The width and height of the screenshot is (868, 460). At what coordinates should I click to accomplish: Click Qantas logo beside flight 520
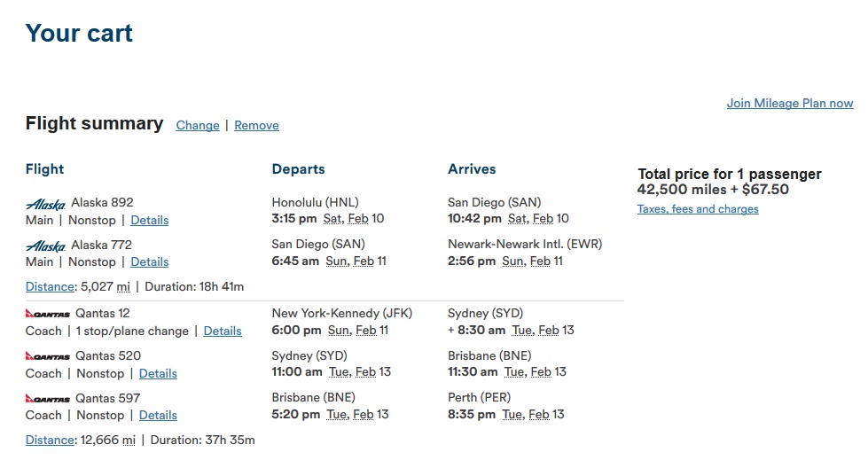tap(47, 356)
